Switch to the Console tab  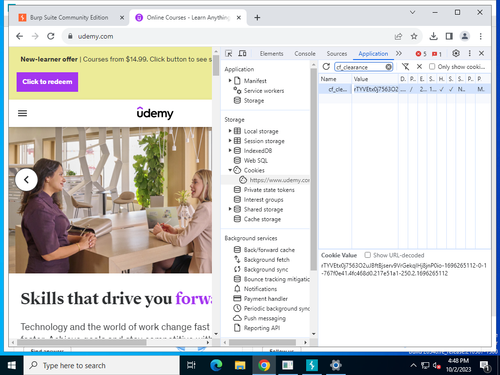click(305, 54)
